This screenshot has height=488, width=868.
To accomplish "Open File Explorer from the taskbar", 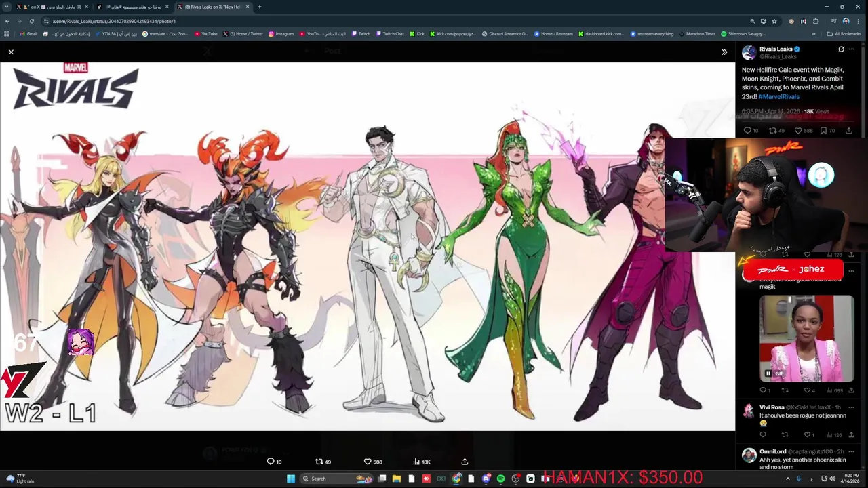I will click(397, 479).
